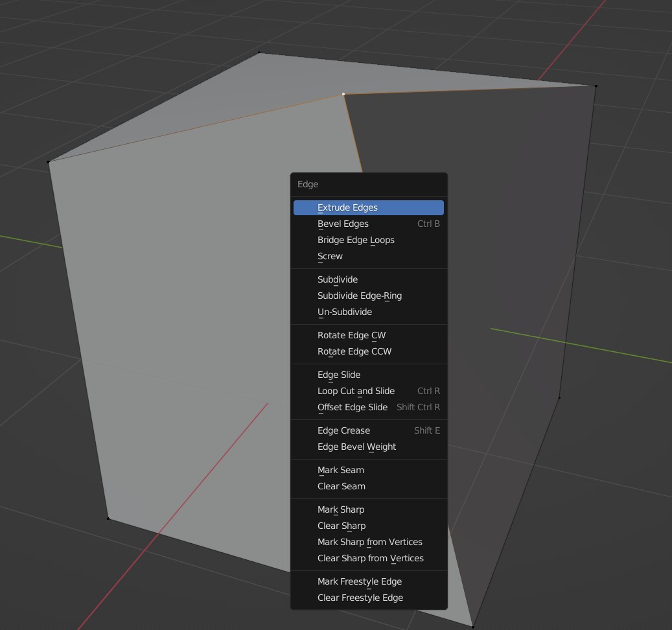Select Clear Seam
The image size is (672, 630).
coord(369,486)
